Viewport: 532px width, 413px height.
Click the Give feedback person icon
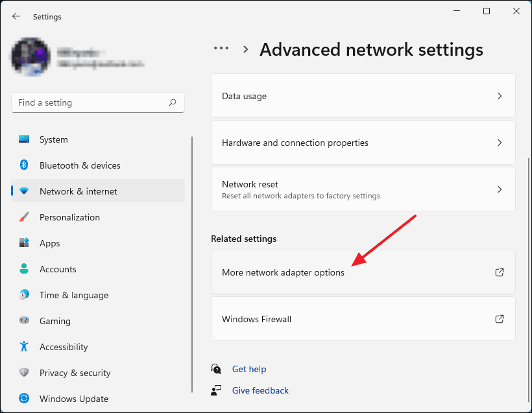click(x=216, y=390)
